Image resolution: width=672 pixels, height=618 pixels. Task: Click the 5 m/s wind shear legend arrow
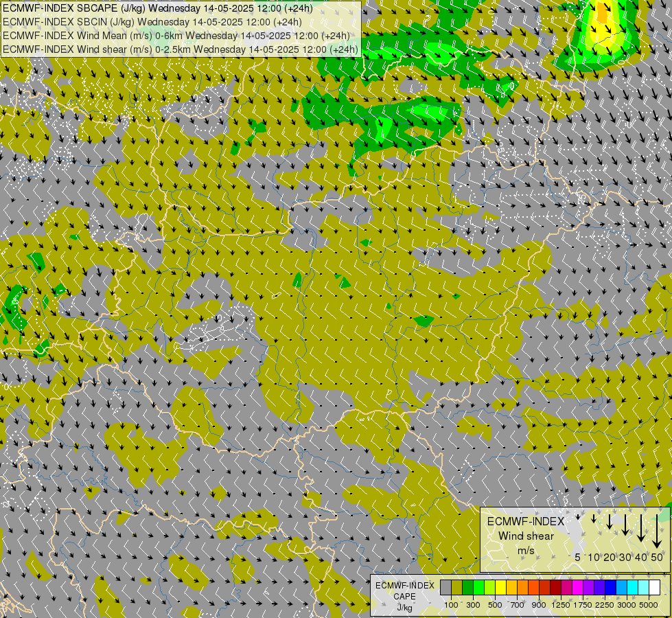pyautogui.click(x=578, y=517)
